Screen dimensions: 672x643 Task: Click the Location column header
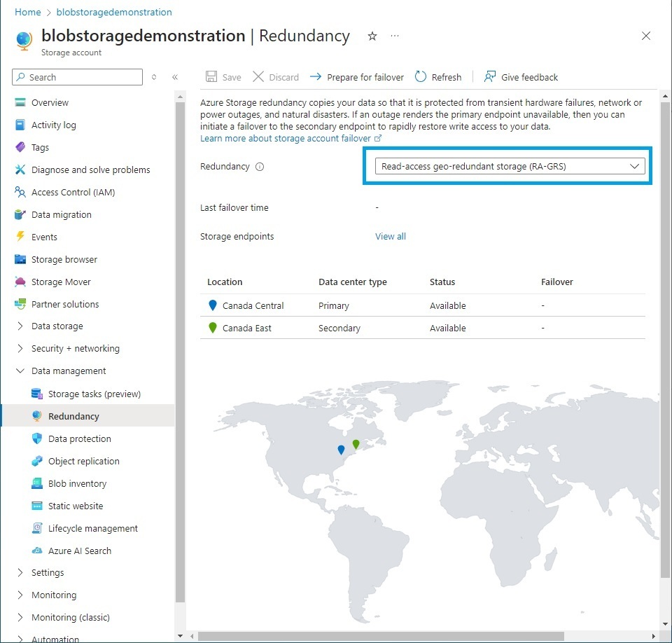[x=225, y=282]
